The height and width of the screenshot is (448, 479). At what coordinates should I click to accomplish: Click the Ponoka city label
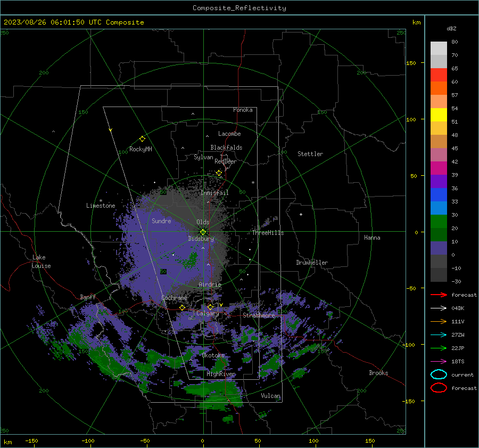(243, 110)
